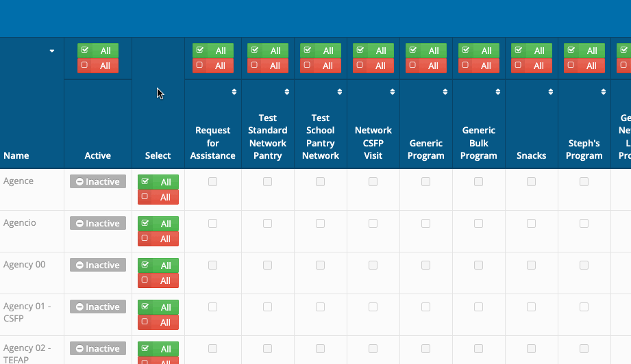631x364 pixels.
Task: Sort by Generic Bulk Program column arrows
Action: coord(498,92)
